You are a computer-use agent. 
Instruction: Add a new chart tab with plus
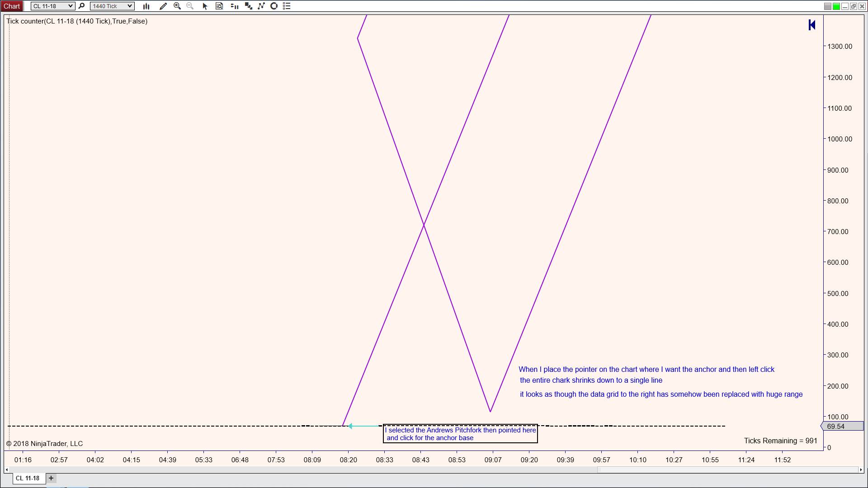51,478
